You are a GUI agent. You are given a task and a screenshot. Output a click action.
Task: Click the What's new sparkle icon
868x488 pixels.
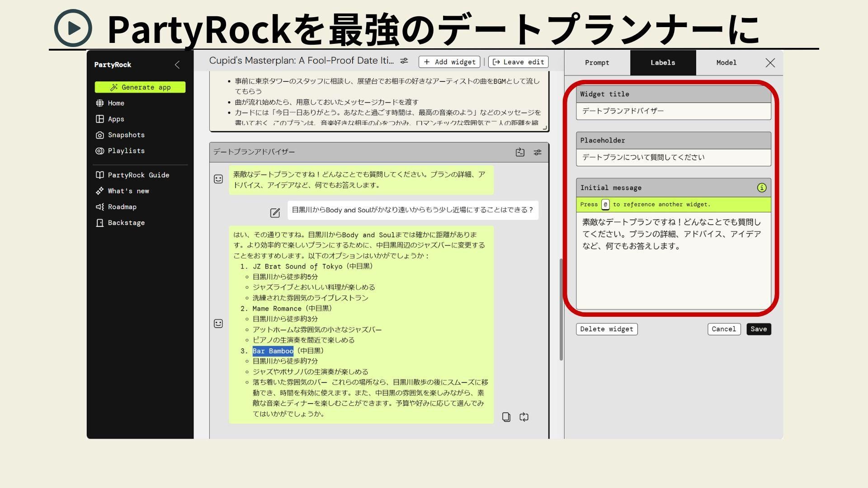(x=100, y=191)
